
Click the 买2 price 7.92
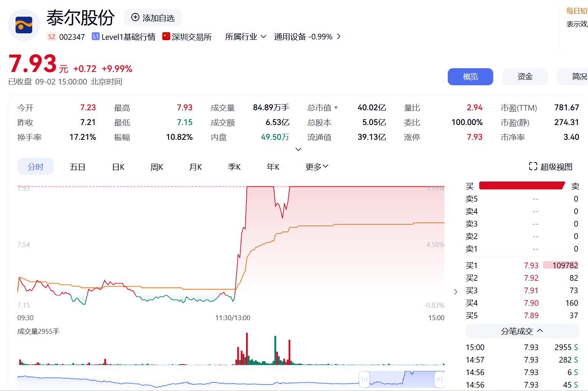tap(531, 278)
